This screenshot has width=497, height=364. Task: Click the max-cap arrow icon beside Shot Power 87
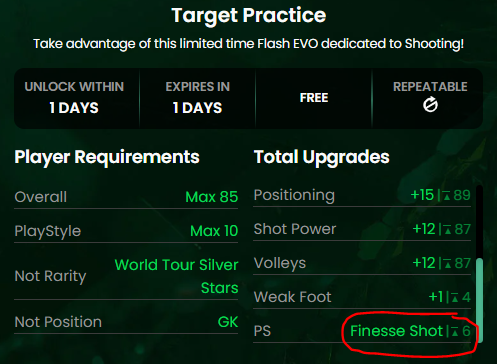(x=448, y=230)
